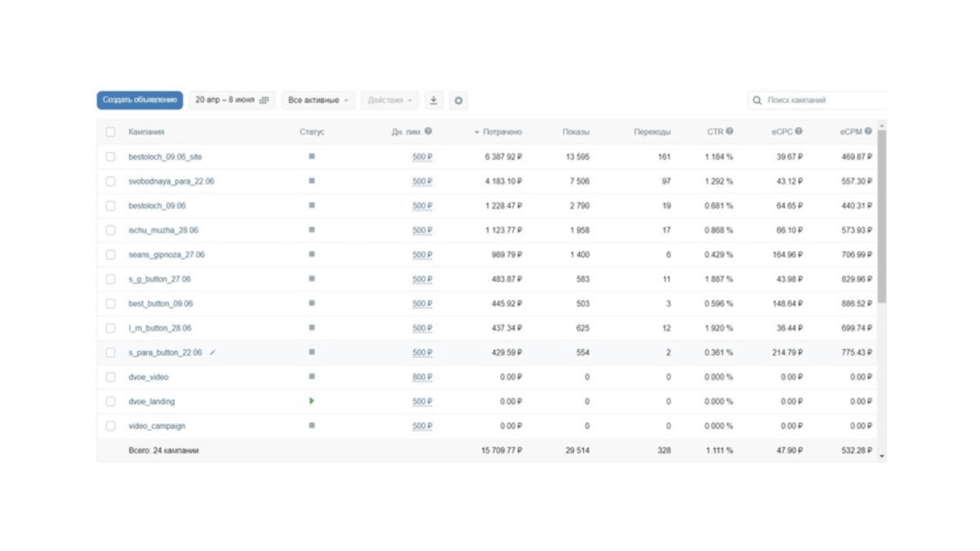This screenshot has height=551, width=980.
Task: Check the box for svobodnaya_para_22.06
Action: [x=110, y=181]
